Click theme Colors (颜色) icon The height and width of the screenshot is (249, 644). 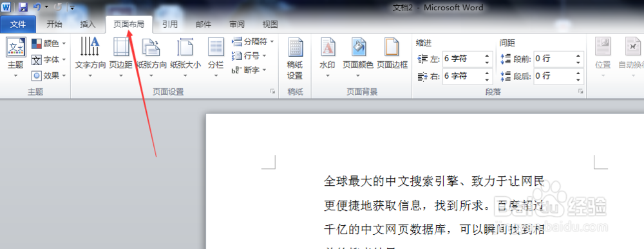(37, 44)
